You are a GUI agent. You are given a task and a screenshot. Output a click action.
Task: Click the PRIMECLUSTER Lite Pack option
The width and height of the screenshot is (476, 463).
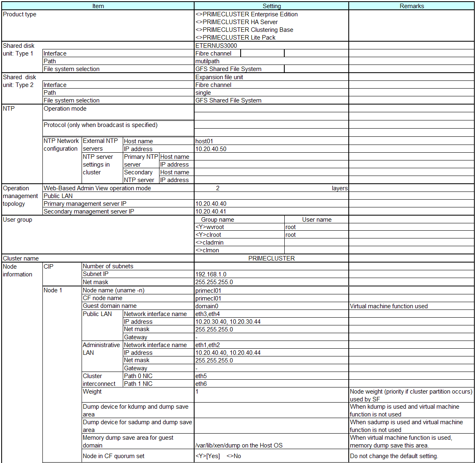click(235, 38)
